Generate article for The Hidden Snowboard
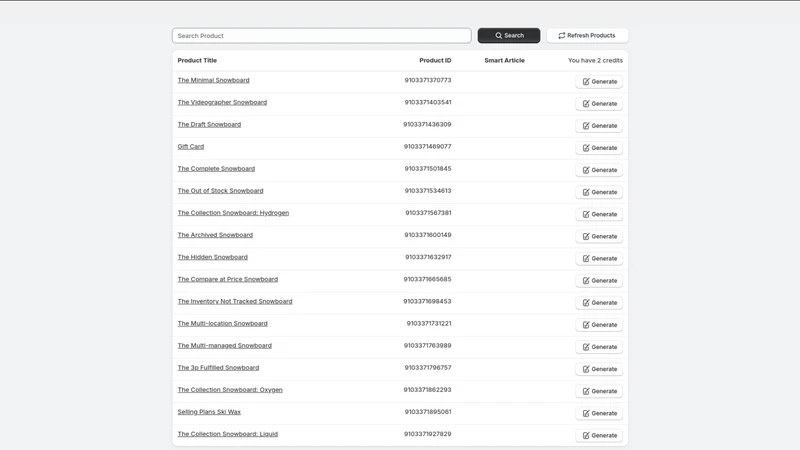Screen dimensions: 800x450 click(x=599, y=258)
